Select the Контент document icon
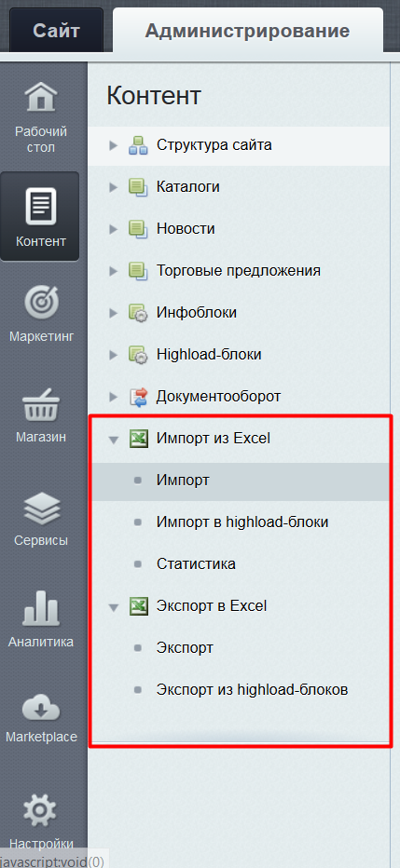The width and height of the screenshot is (400, 868). click(40, 206)
